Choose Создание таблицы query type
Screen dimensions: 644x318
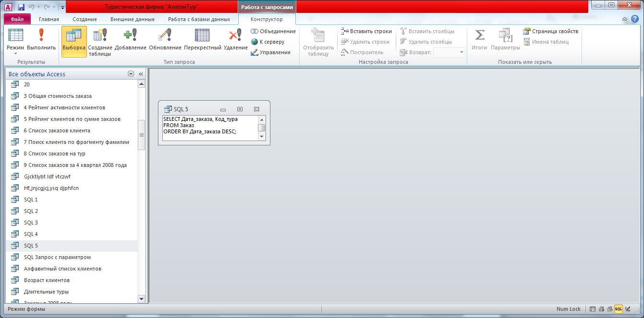point(100,42)
